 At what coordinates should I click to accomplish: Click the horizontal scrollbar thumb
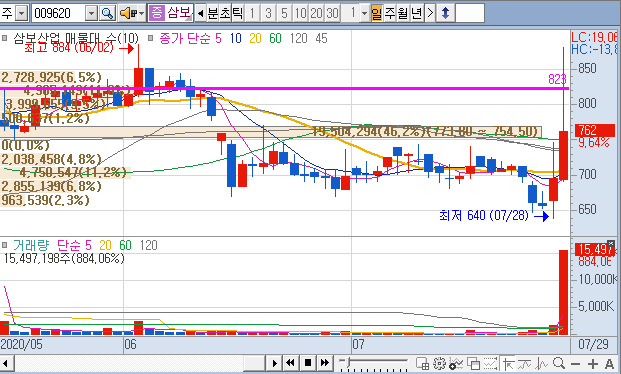pyautogui.click(x=254, y=363)
